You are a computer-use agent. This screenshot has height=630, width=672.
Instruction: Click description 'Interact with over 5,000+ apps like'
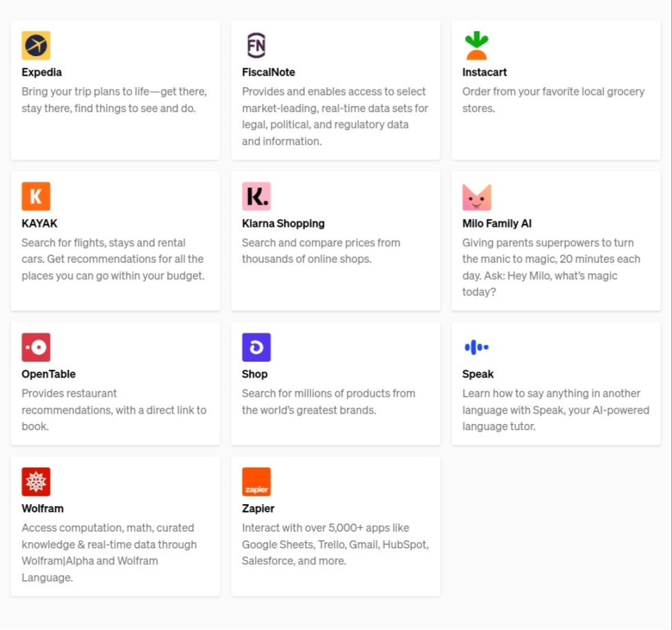coord(335,544)
